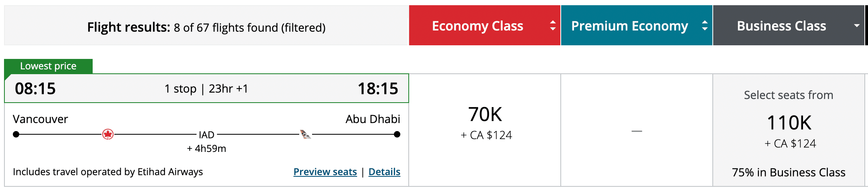Viewport: 868px width, 190px height.
Task: Click the Vancouver origin dot on route line
Action: pos(16,134)
